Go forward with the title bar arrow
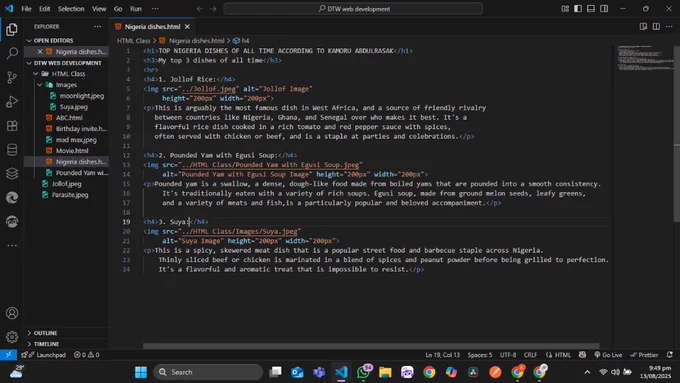Viewport: 680px width, 383px height. click(213, 9)
